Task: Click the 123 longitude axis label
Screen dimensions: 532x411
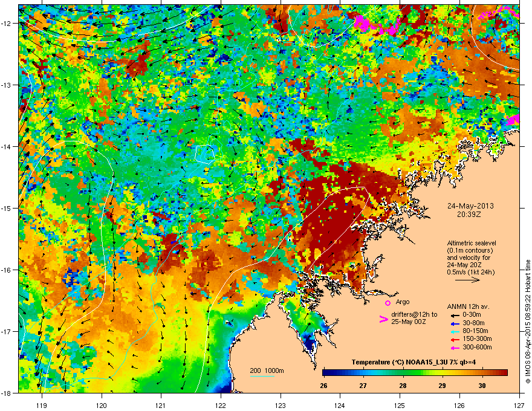Action: point(281,405)
